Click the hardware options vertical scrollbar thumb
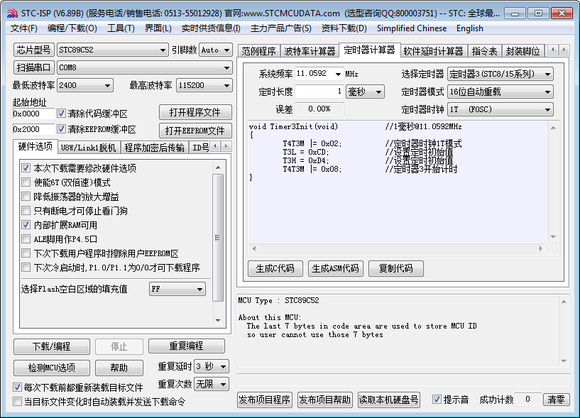The image size is (580, 418). 218,238
